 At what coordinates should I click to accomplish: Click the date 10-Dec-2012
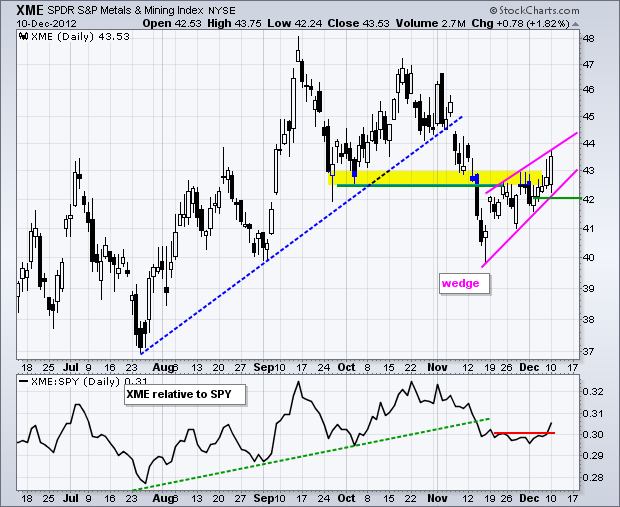46,23
